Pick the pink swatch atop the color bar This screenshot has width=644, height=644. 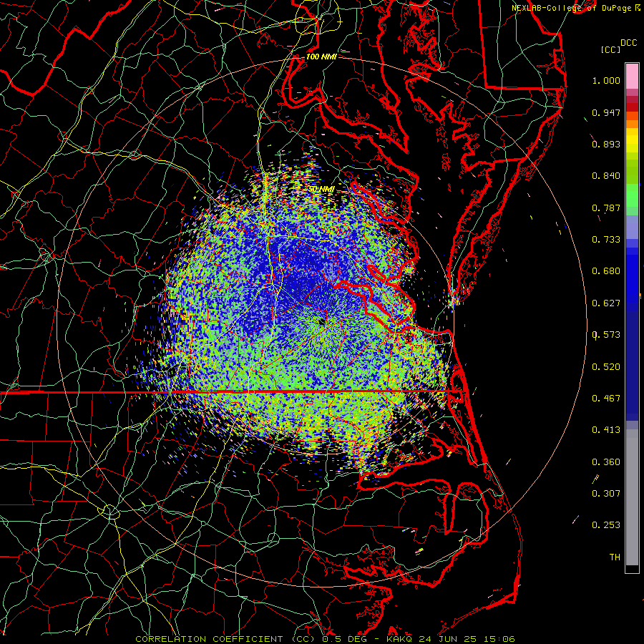pyautogui.click(x=632, y=77)
